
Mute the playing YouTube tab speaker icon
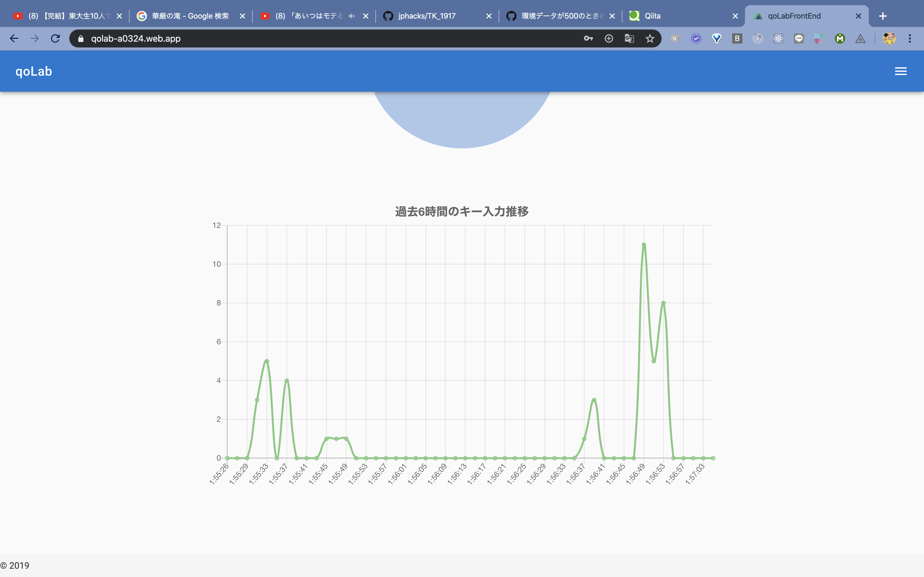tap(352, 16)
